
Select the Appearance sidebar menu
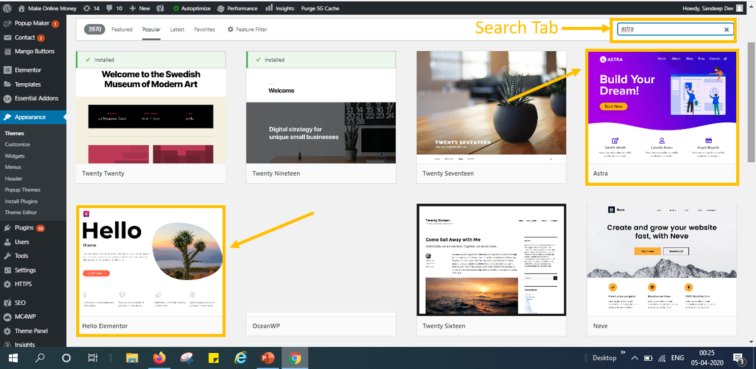[x=33, y=117]
